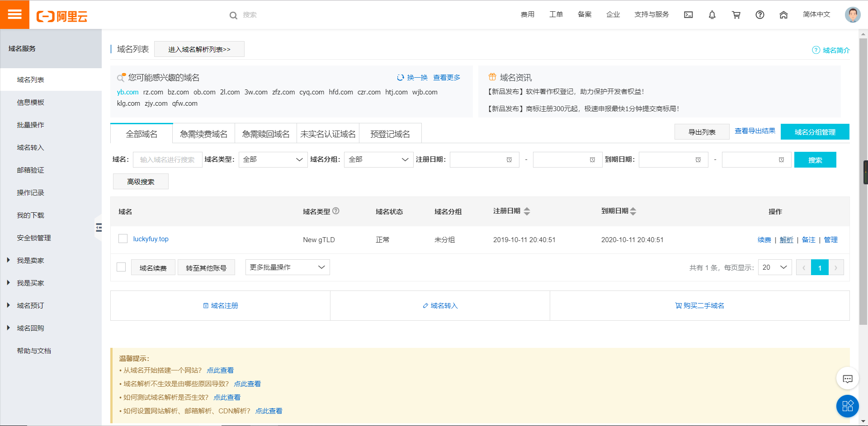Viewport: 868px width, 426px height.
Task: Open the shopping cart icon
Action: click(x=736, y=15)
